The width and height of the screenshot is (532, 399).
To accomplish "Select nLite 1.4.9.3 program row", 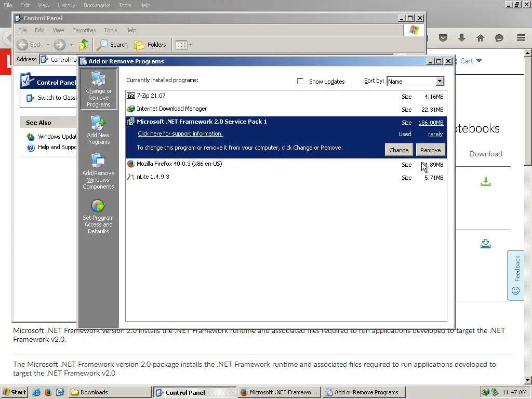I will (286, 178).
